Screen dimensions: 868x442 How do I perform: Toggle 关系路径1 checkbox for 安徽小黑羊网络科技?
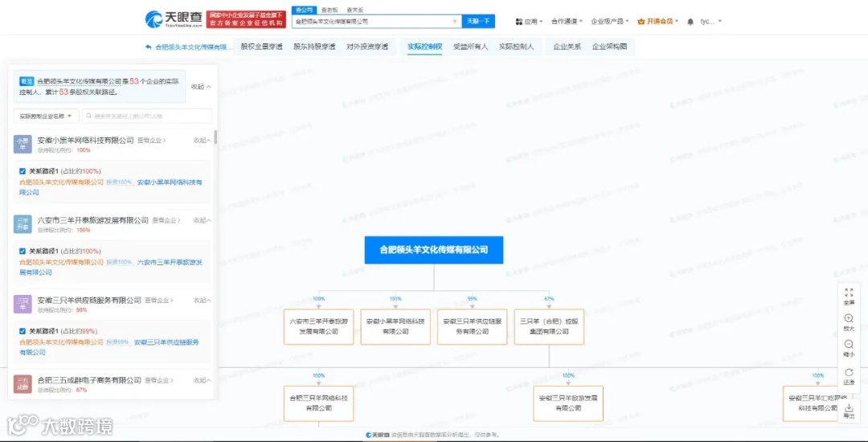click(23, 171)
